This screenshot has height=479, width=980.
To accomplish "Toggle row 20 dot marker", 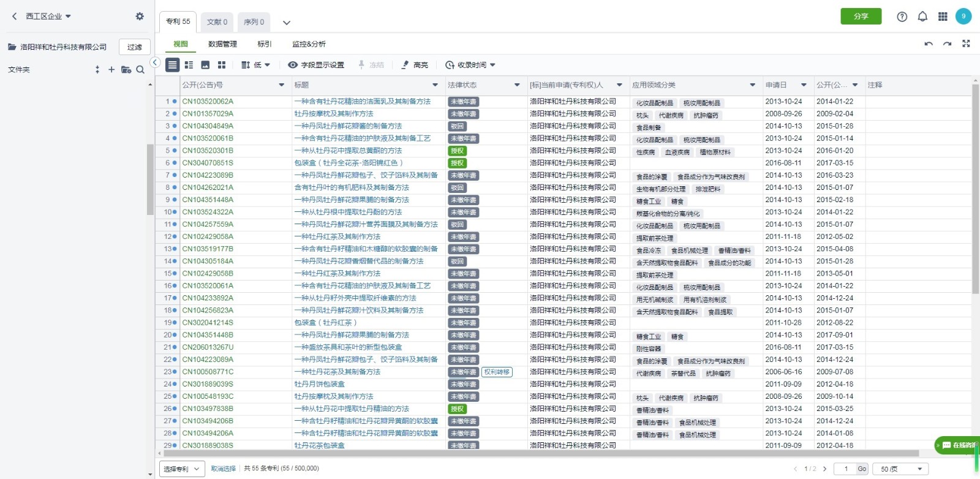I will pos(175,334).
